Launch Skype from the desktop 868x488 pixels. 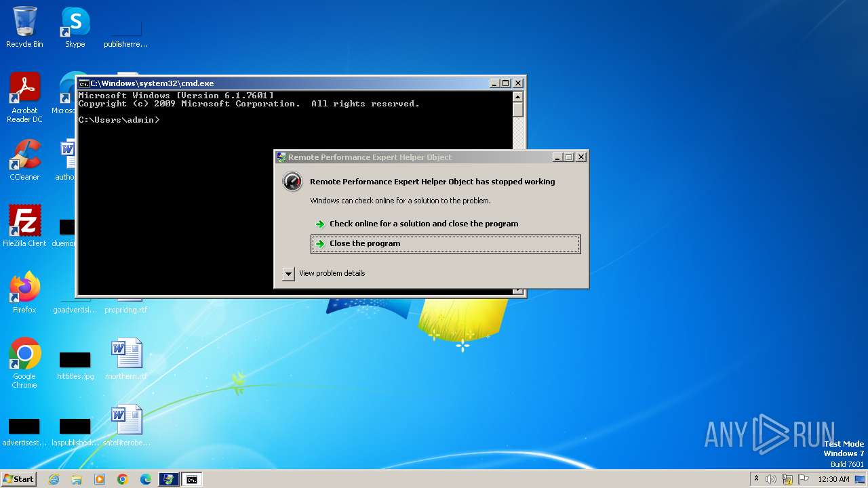75,27
